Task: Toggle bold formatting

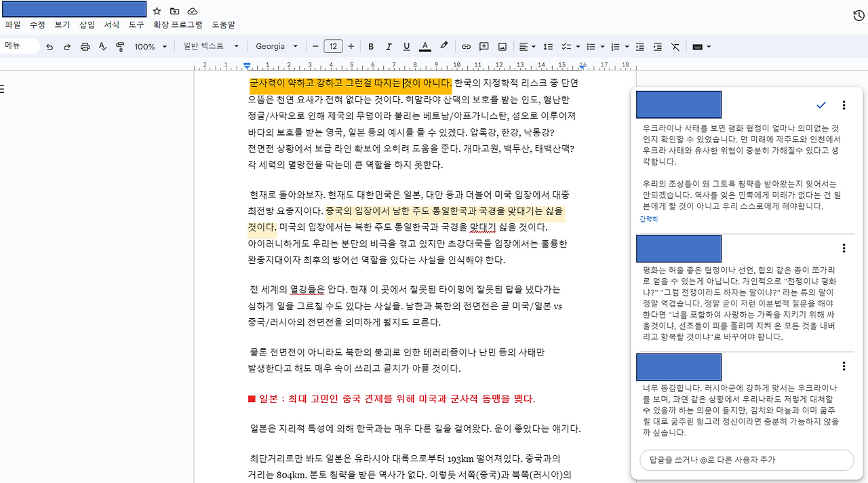Action: pos(371,47)
